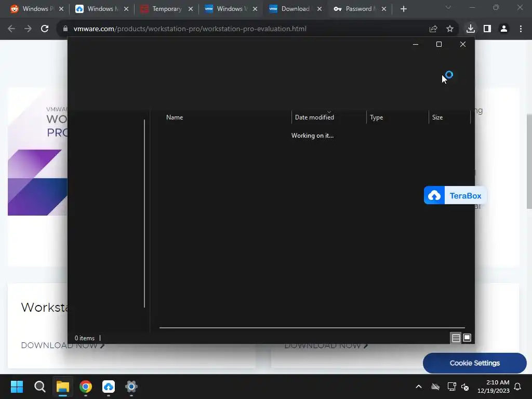Click the 0 items status text

pos(85,338)
